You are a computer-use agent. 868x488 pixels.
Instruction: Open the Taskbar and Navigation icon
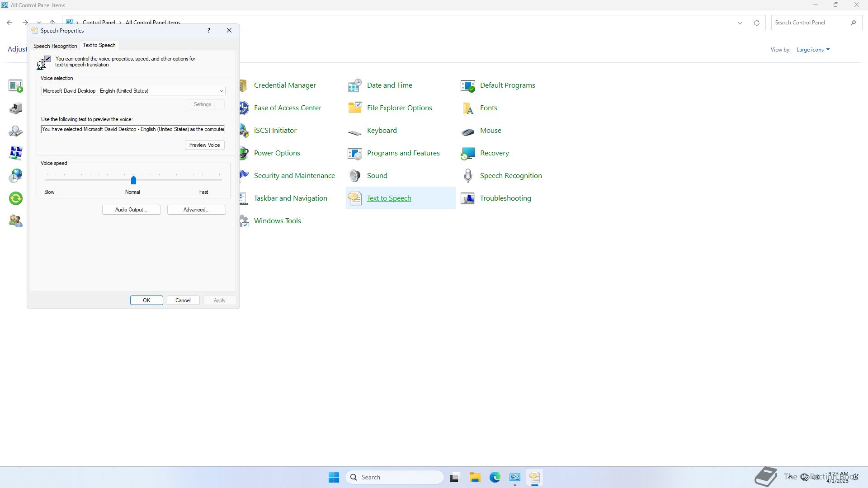pyautogui.click(x=244, y=198)
